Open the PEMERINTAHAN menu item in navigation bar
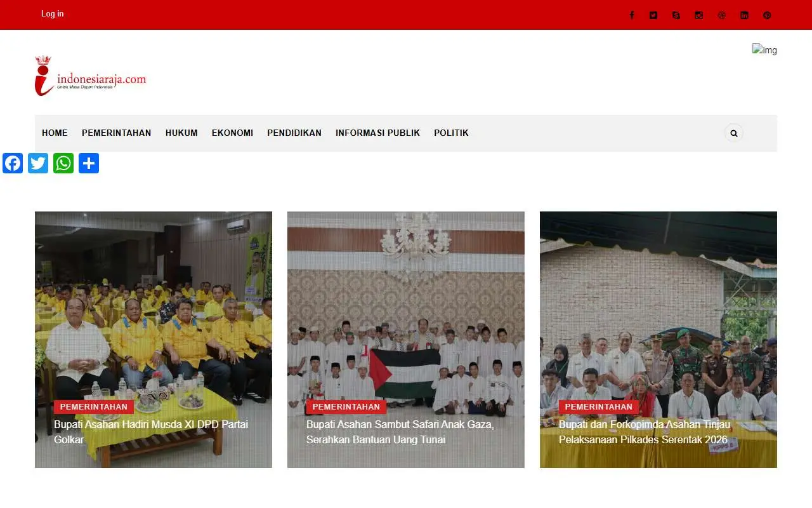Image resolution: width=812 pixels, height=508 pixels. pyautogui.click(x=117, y=133)
